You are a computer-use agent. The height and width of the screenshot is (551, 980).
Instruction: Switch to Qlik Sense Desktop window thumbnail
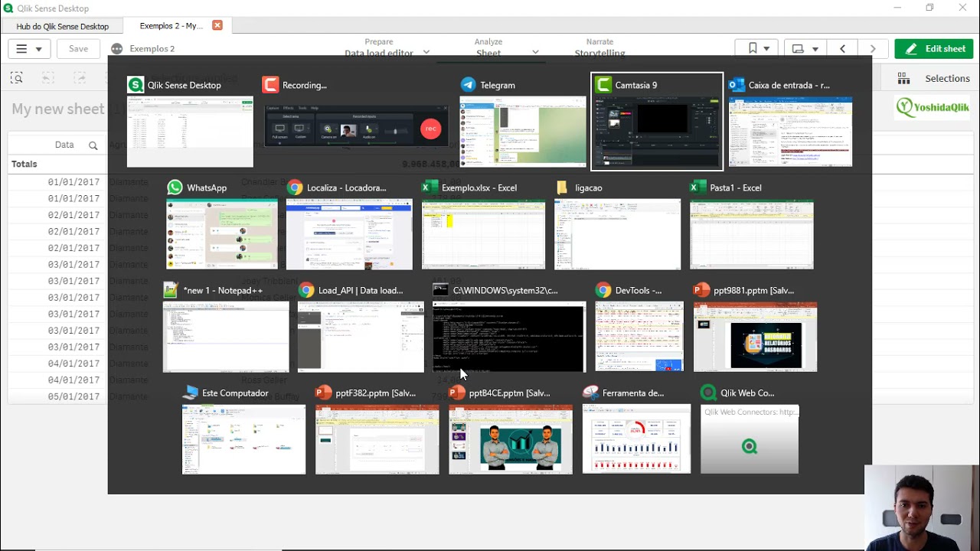click(x=190, y=132)
